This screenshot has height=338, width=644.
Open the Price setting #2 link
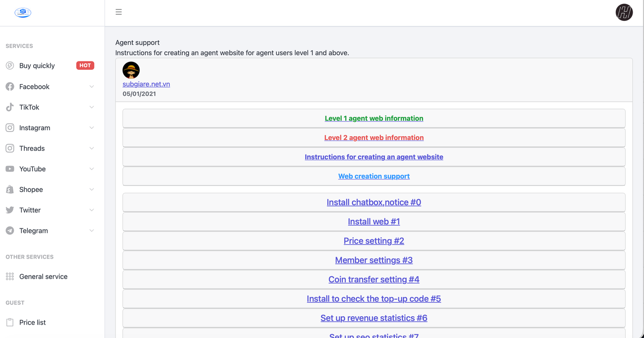(374, 241)
